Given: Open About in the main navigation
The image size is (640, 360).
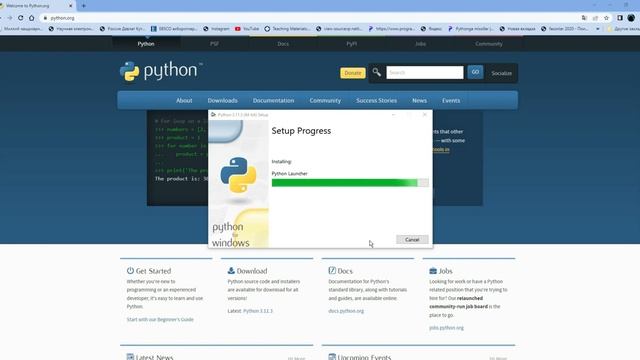Looking at the screenshot, I should tap(184, 100).
